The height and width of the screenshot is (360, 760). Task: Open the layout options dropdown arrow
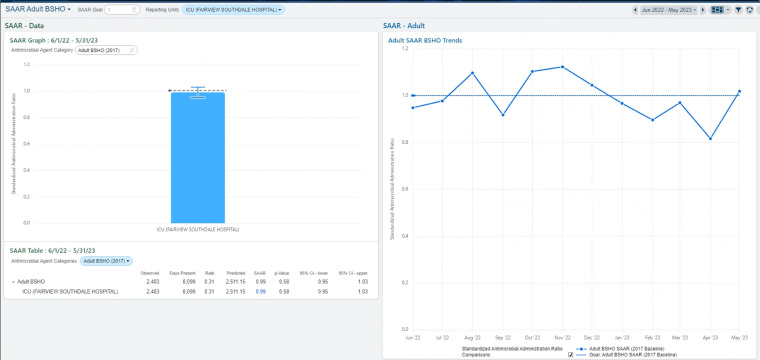coord(728,10)
